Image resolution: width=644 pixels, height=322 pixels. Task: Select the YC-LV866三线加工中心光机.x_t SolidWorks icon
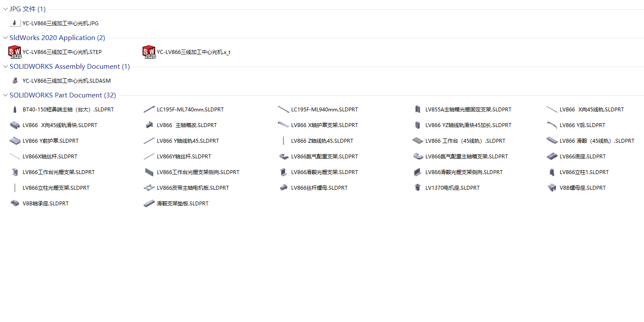tap(149, 52)
